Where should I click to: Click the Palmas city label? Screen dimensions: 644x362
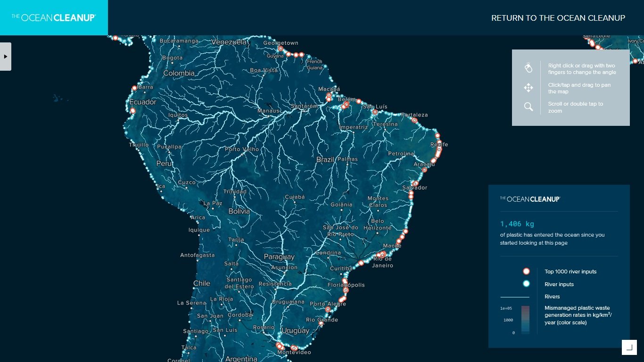(x=347, y=159)
